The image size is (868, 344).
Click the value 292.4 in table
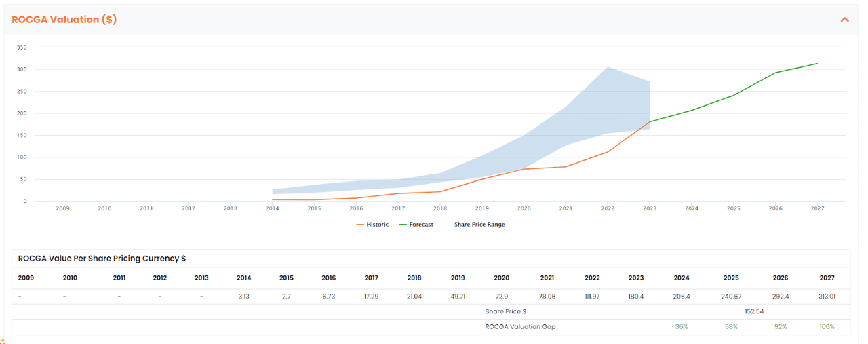tap(781, 297)
